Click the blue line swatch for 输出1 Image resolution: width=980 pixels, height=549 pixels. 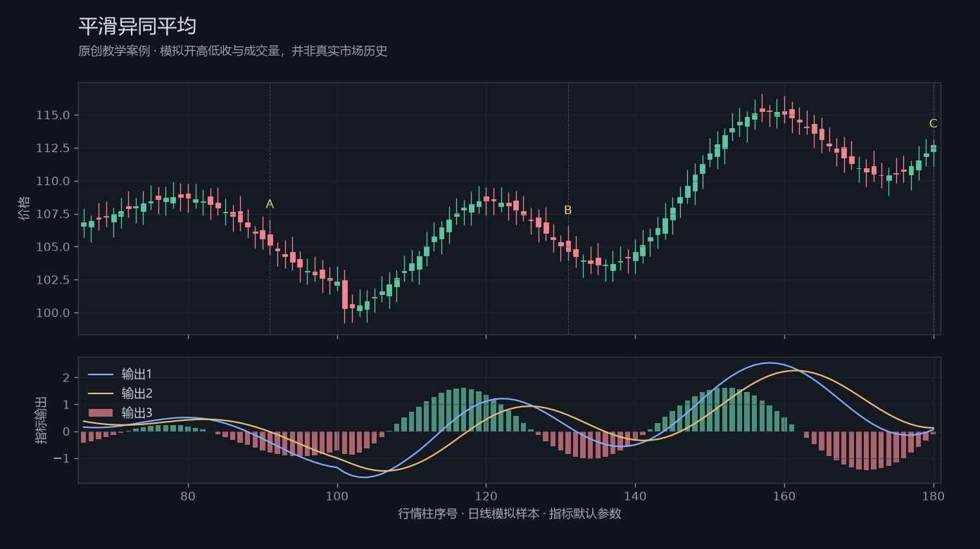(101, 374)
